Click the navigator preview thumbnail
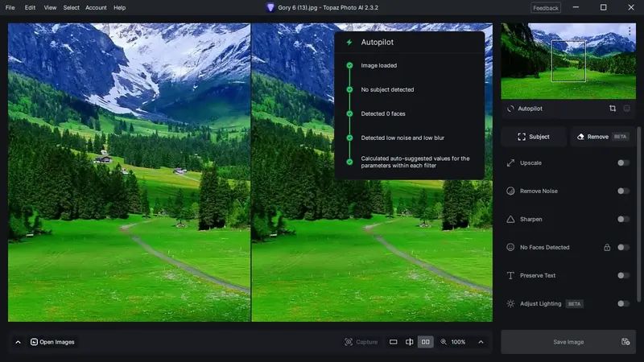This screenshot has width=644, height=362. [568, 61]
